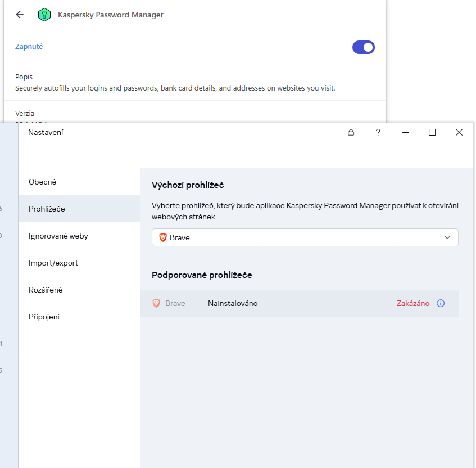Click the back arrow in extension details

click(x=20, y=15)
